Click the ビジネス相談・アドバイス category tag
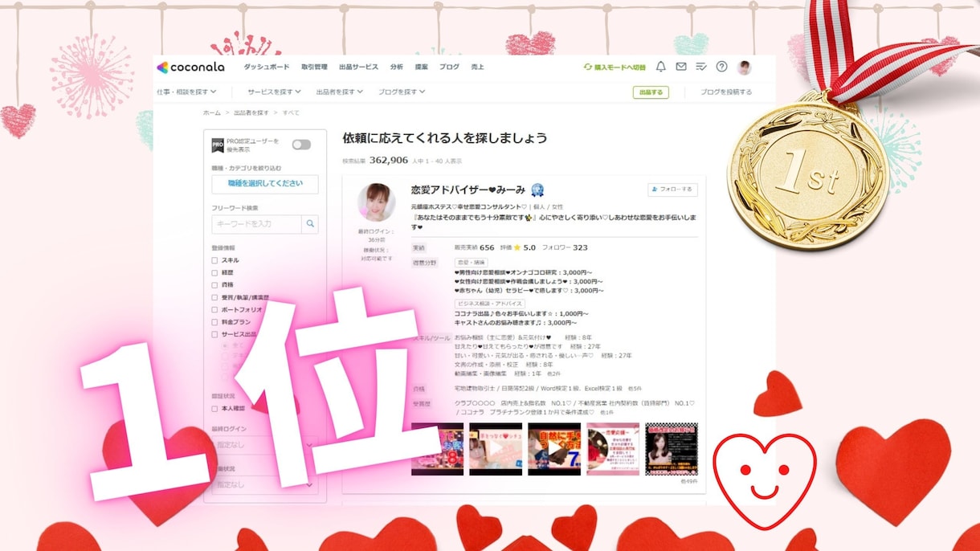This screenshot has width=980, height=551. 490,304
